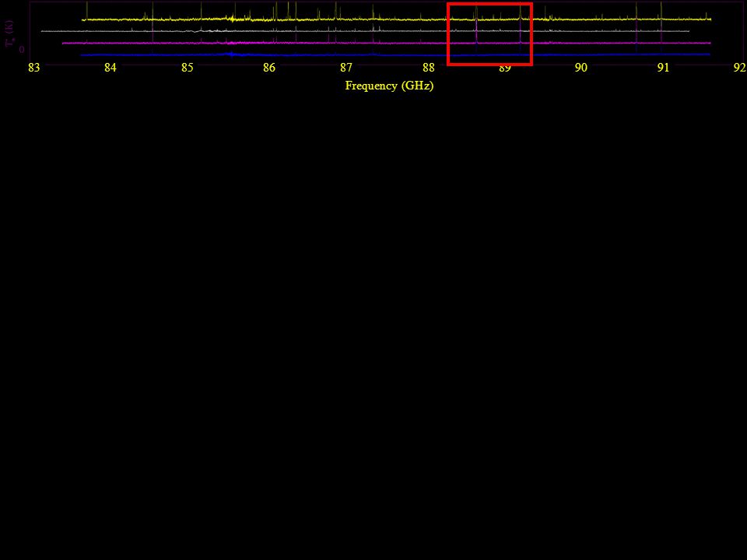Click the 'Frequency (GHz)' axis label

(x=389, y=86)
